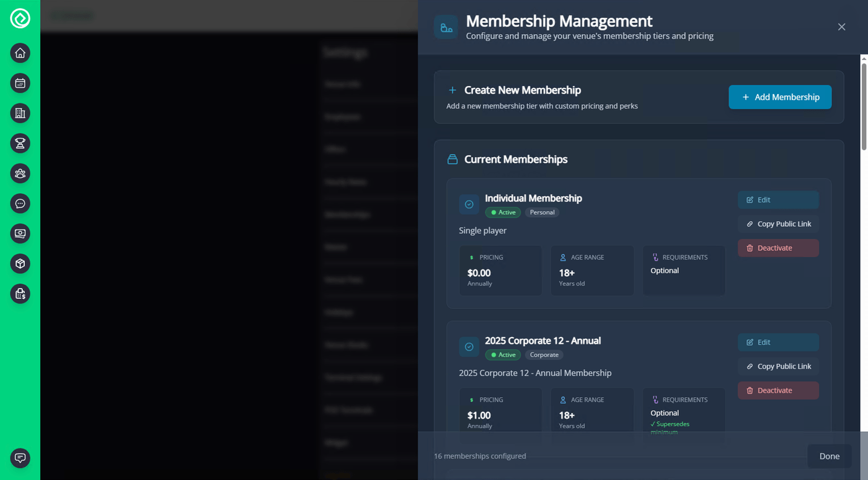Screen dimensions: 868x480
Task: Open the support chat icon at bottom left
Action: (x=20, y=458)
